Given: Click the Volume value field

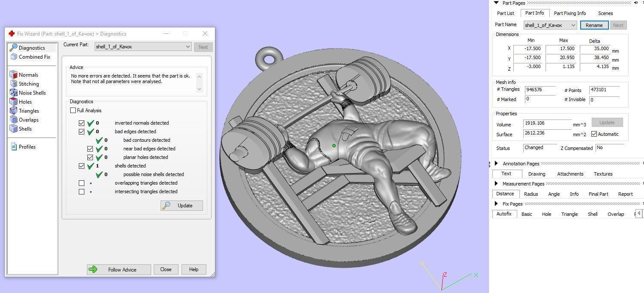Looking at the screenshot, I should (x=547, y=123).
